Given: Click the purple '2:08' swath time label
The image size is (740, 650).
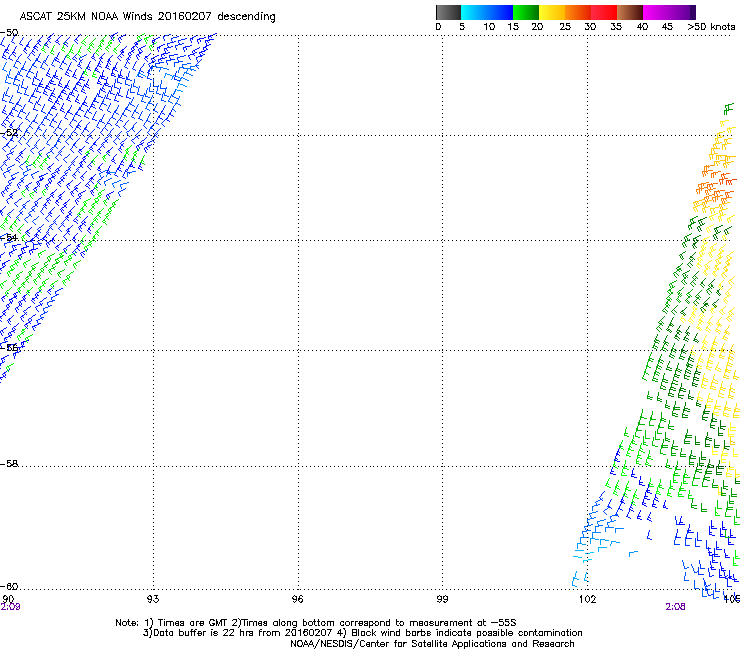Looking at the screenshot, I should point(675,607).
